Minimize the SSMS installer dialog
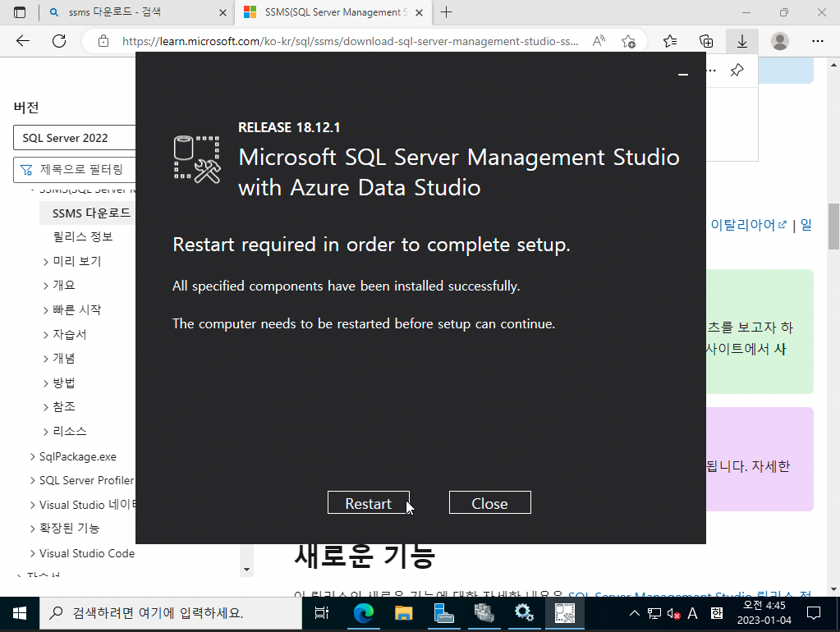This screenshot has height=632, width=840. tap(683, 75)
